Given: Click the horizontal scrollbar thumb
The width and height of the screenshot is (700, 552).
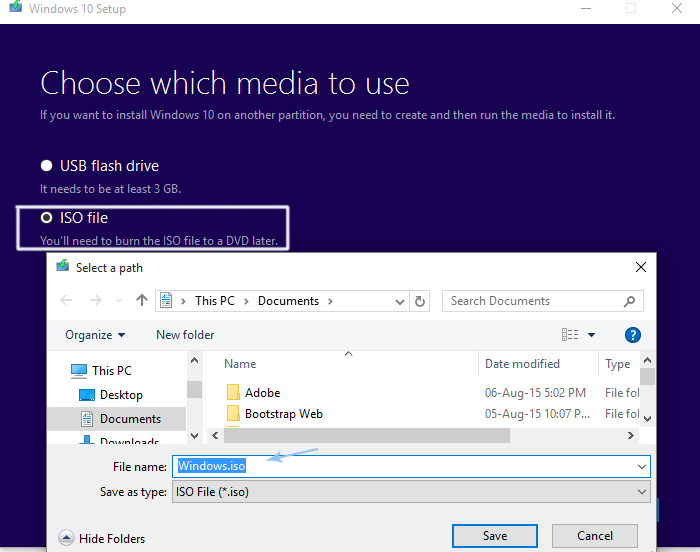Looking at the screenshot, I should point(367,435).
